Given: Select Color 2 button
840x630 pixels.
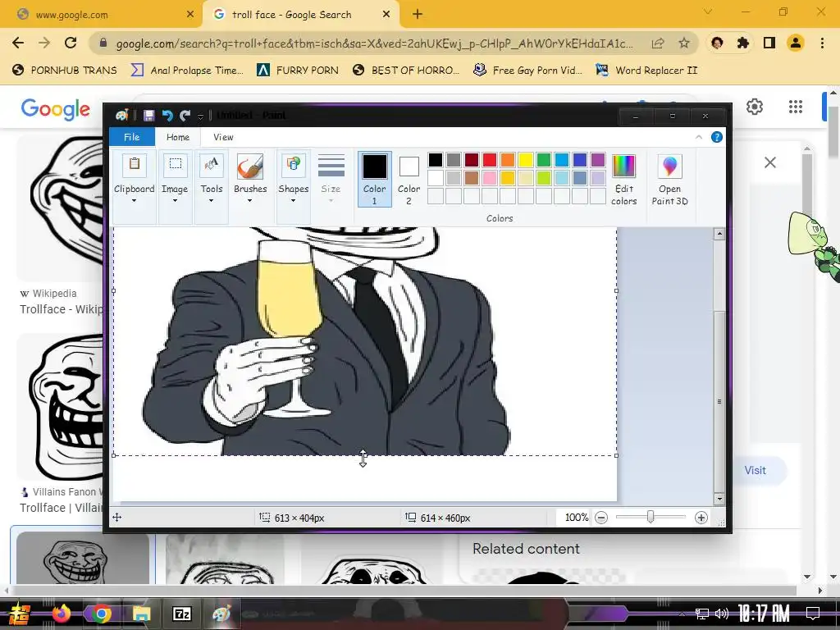Looking at the screenshot, I should 409,179.
